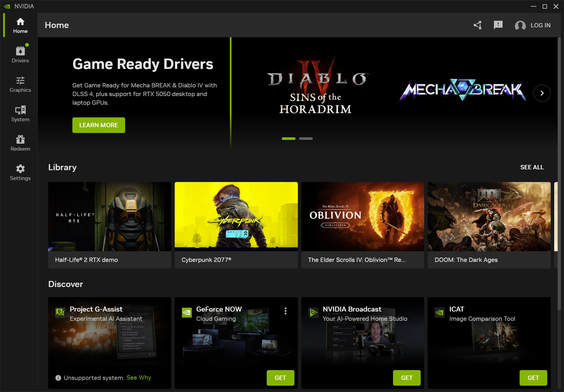Screen dimensions: 564x392
Task: Click the NVIDIA Broadcast app icon
Action: pyautogui.click(x=313, y=312)
